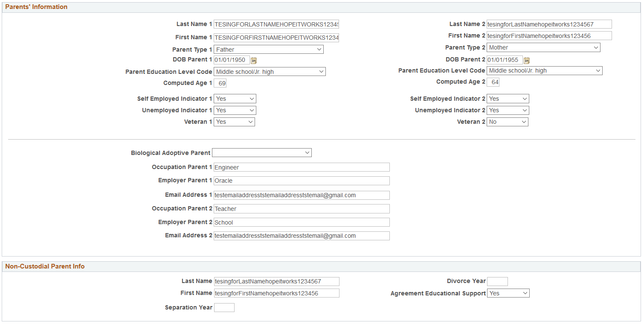The width and height of the screenshot is (644, 324).
Task: Click inside the Separation Year field
Action: 224,307
